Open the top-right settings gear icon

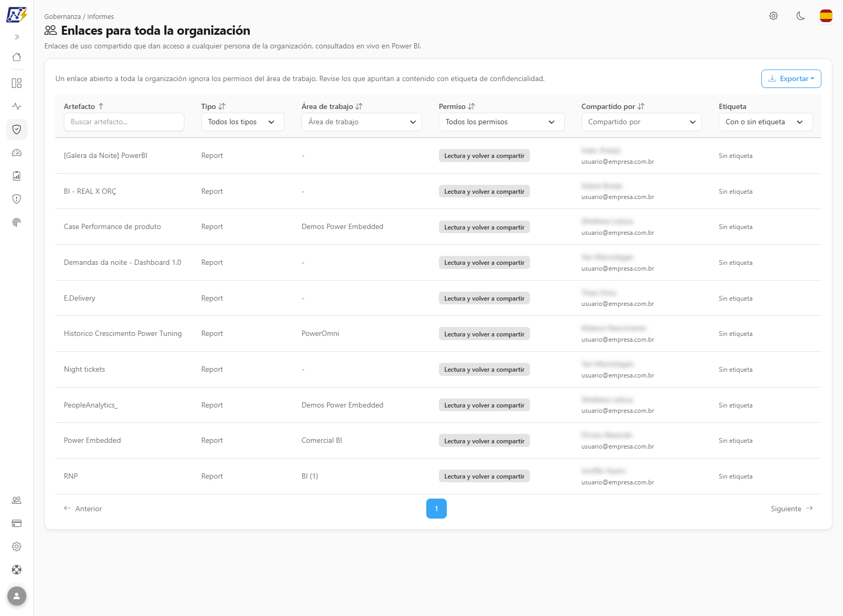click(x=773, y=16)
